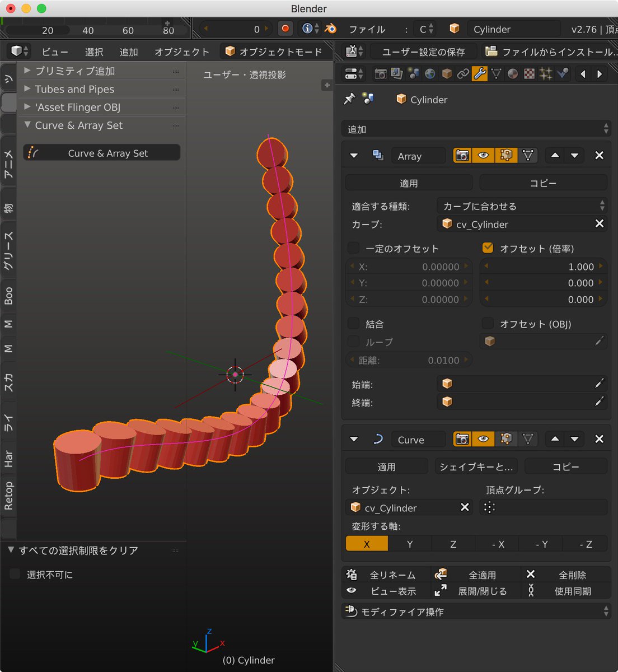Collapse the Curve modifier panel

point(354,440)
